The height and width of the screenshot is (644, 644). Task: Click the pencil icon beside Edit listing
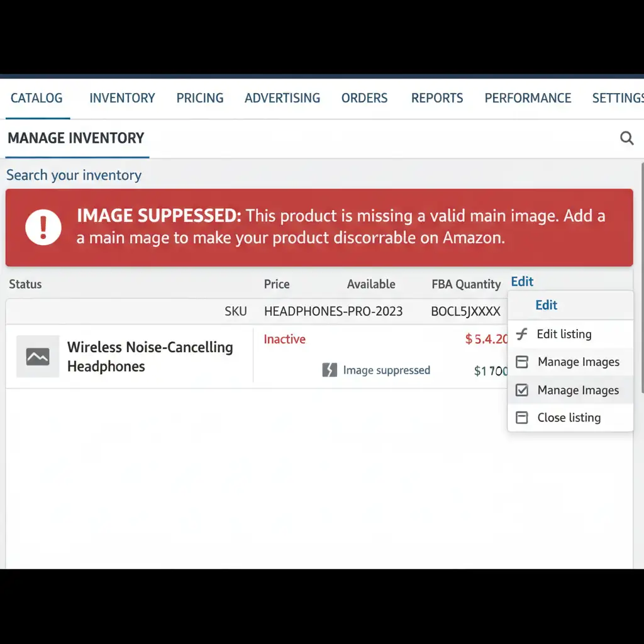[x=521, y=334]
